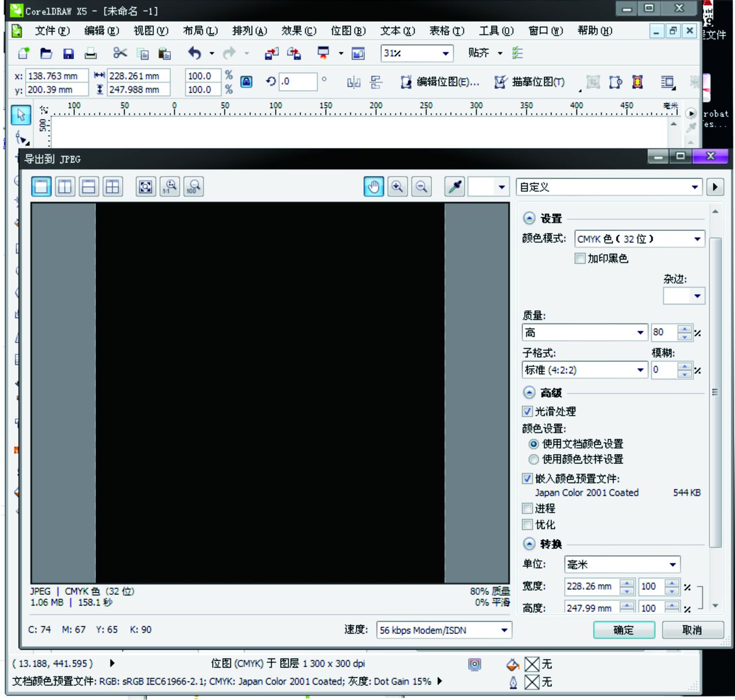Open the 颜色模式 CMYK dropdown
The height and width of the screenshot is (700, 735).
click(640, 239)
